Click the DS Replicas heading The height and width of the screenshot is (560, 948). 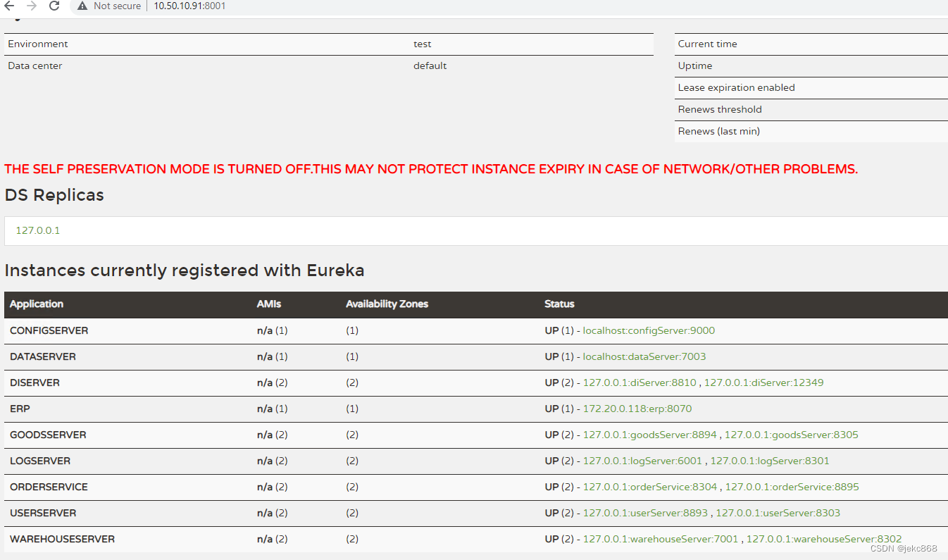pos(54,195)
